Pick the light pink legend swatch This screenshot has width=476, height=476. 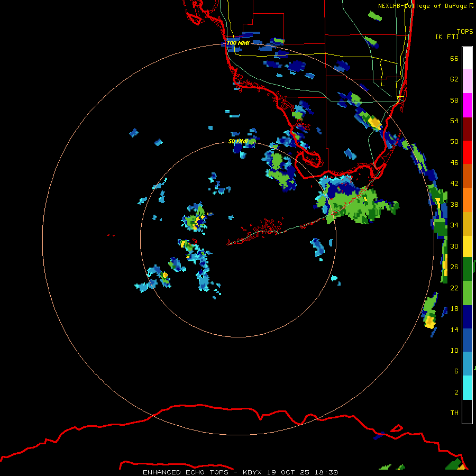[467, 81]
